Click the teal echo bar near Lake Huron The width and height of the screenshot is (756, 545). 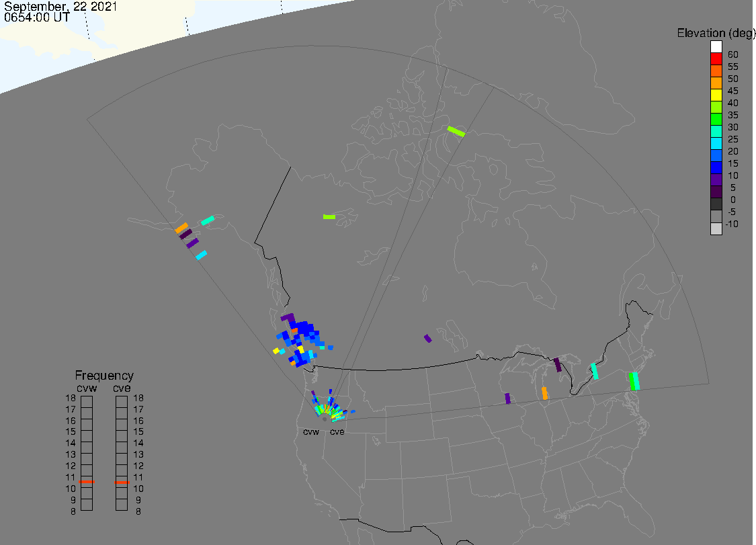click(595, 371)
